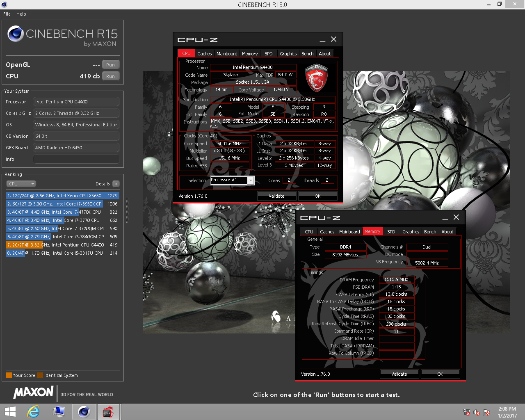Click the OS Windows 8 field

76,125
